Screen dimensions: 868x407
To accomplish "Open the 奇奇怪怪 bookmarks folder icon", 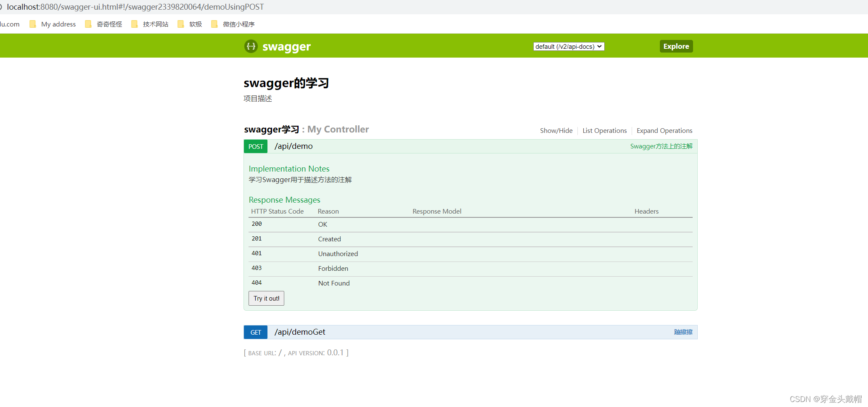I will click(88, 24).
